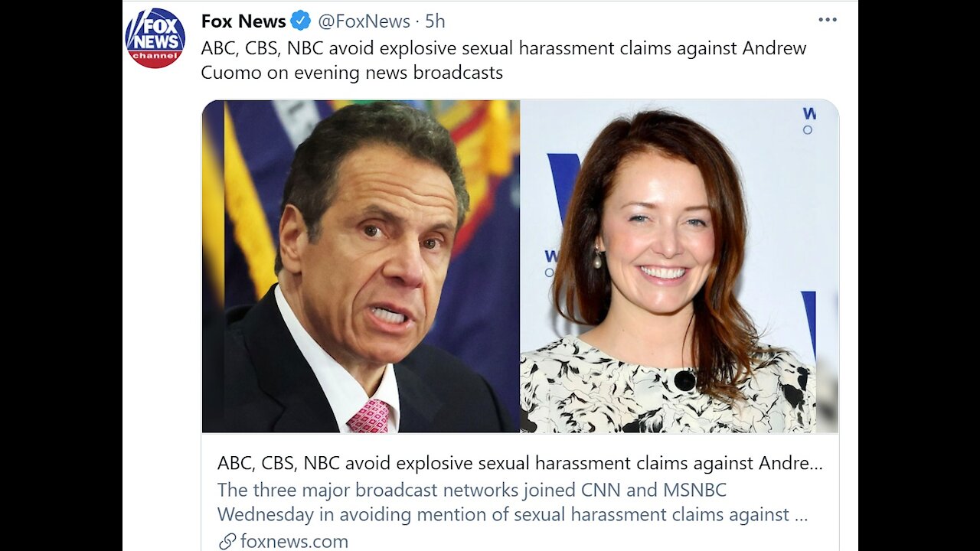Image resolution: width=980 pixels, height=551 pixels.
Task: Click the pink tie in the left photo
Action: (x=370, y=416)
